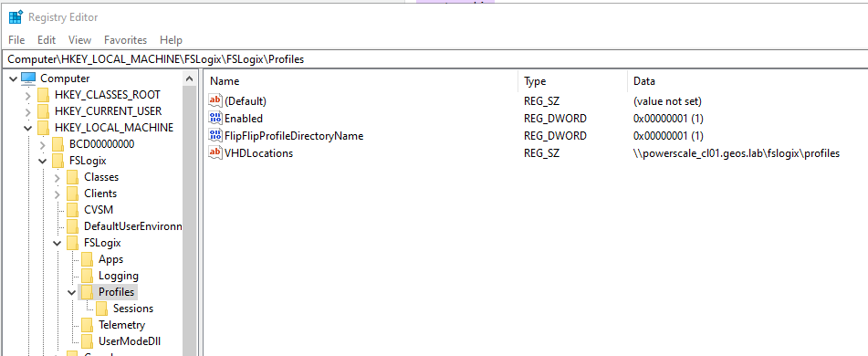Image resolution: width=868 pixels, height=356 pixels.
Task: Click the Logging folder icon
Action: tap(88, 276)
